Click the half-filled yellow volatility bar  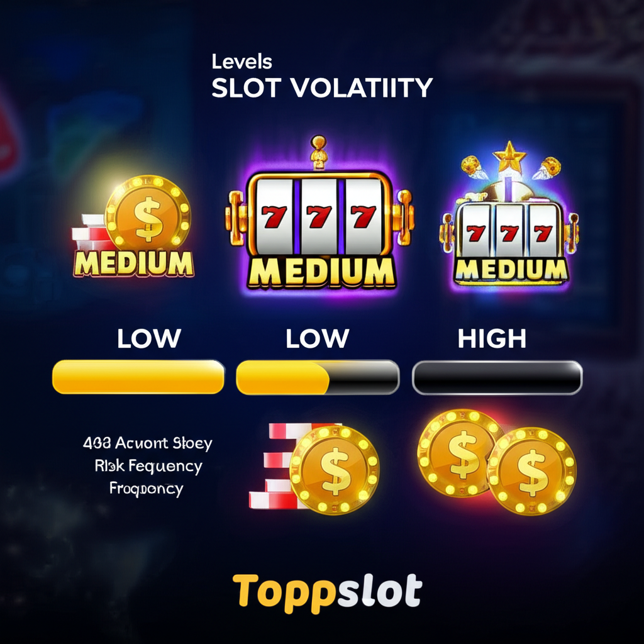[318, 377]
